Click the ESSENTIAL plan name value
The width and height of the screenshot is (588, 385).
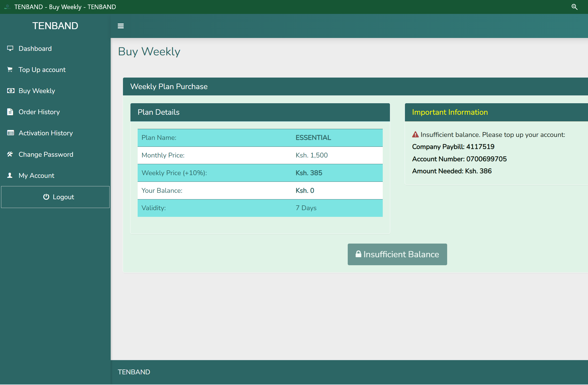(313, 138)
